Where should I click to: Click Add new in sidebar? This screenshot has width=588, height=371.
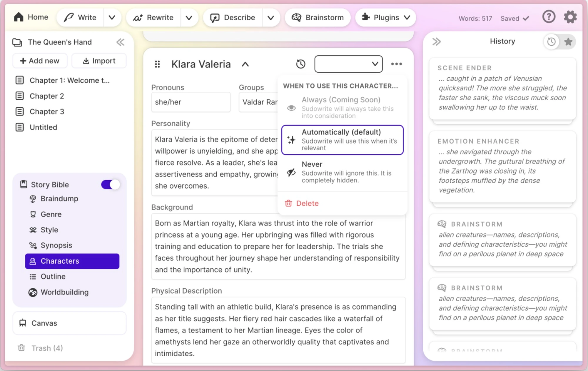[40, 61]
